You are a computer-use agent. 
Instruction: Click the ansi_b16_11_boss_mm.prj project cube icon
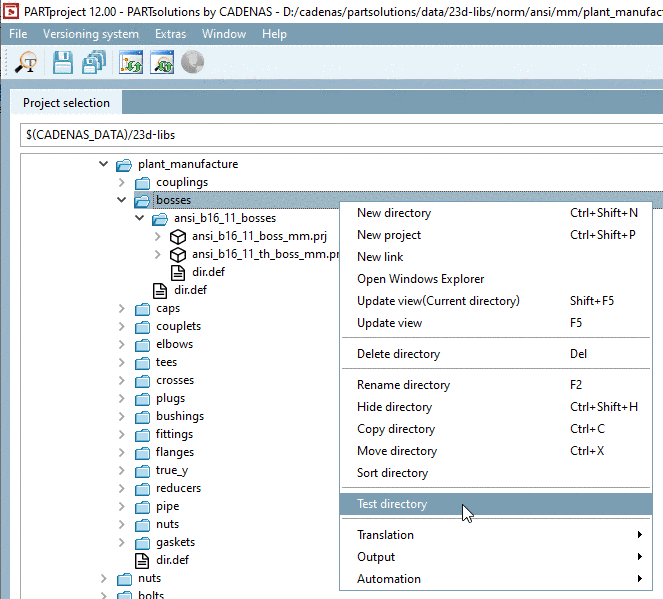(x=177, y=236)
